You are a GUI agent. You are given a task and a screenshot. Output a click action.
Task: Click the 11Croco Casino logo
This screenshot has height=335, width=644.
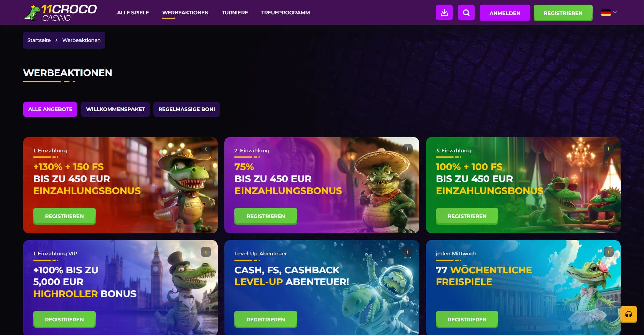61,13
